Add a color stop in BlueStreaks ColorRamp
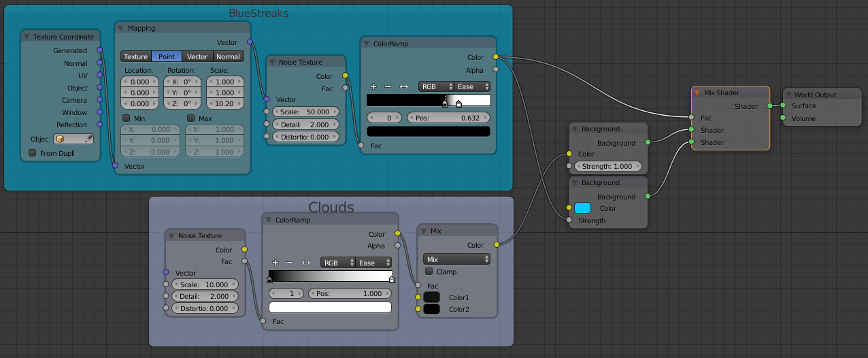The image size is (868, 358). [x=373, y=86]
